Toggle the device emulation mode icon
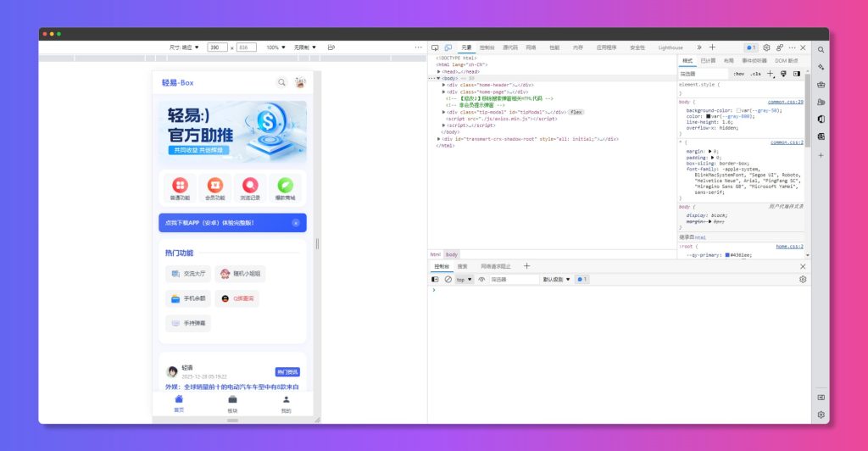The width and height of the screenshot is (868, 451). click(447, 47)
